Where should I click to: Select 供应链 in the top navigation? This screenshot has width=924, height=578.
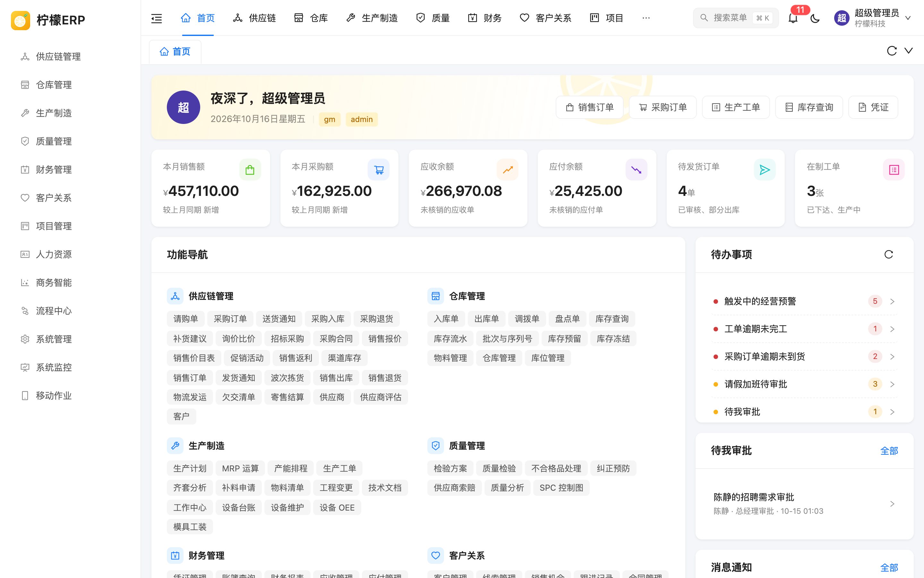[254, 18]
